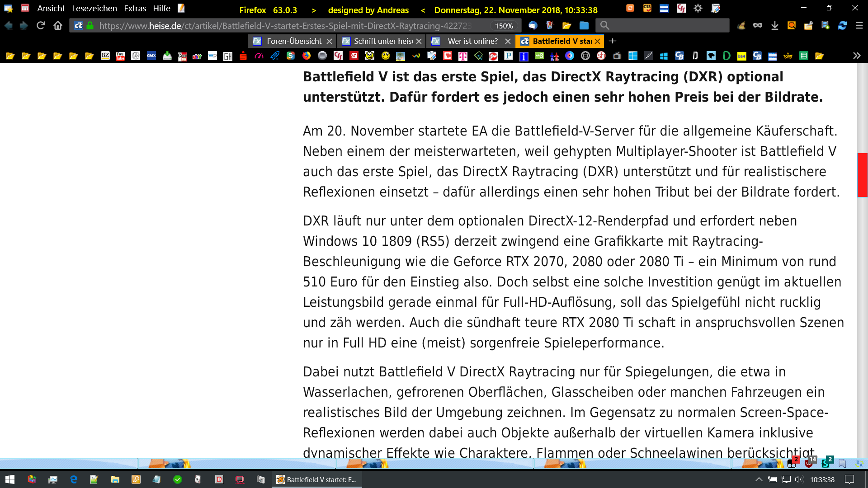Show more bookmarks via double chevron
This screenshot has height=488, width=868.
[857, 56]
